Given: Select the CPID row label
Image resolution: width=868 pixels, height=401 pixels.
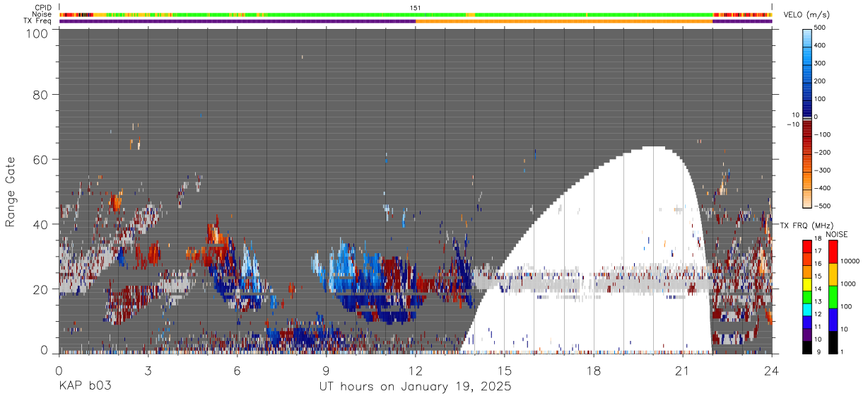Looking at the screenshot, I should 43,8.
